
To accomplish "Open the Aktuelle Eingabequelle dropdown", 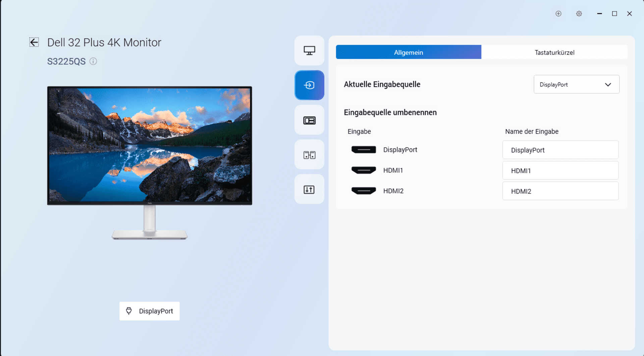I will click(576, 84).
